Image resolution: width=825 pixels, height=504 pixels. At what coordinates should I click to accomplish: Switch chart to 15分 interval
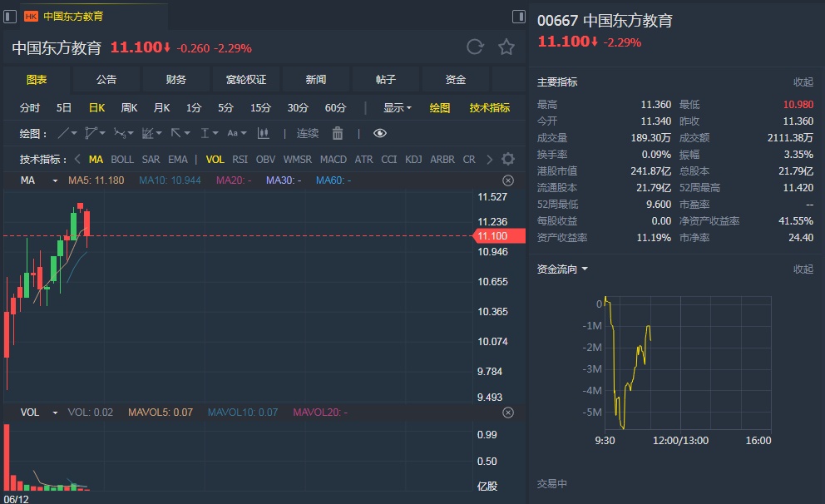click(260, 108)
